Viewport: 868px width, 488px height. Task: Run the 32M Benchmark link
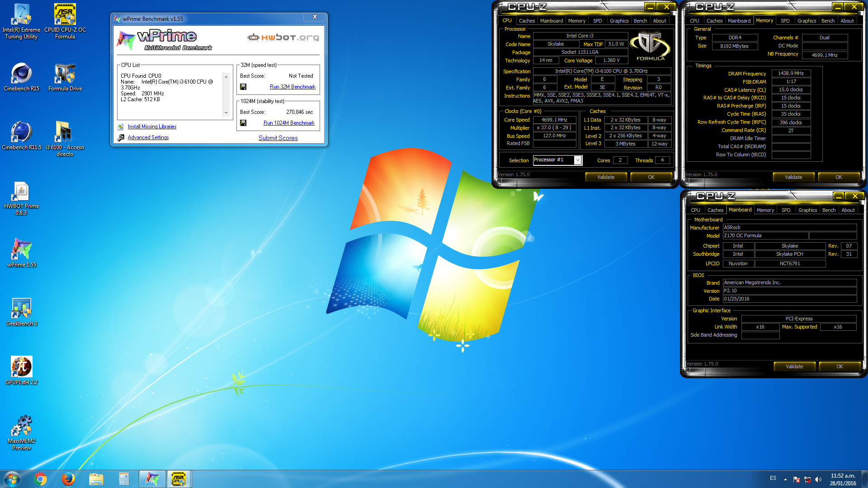point(292,87)
